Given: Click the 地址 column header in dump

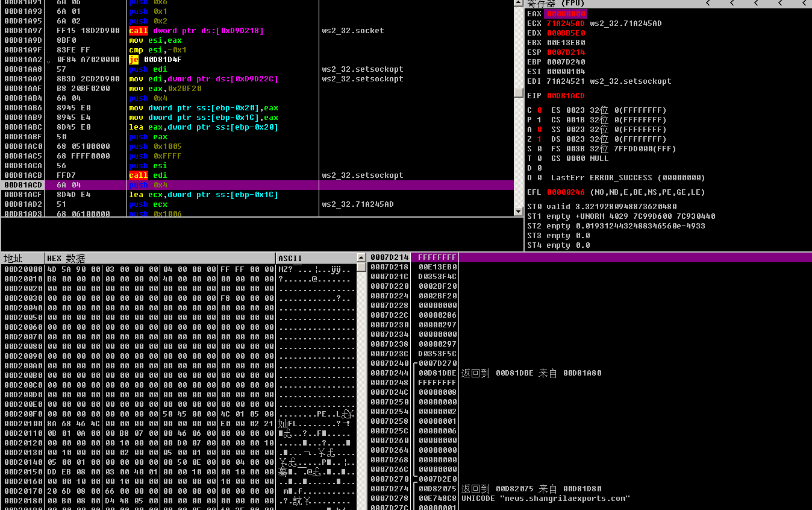Looking at the screenshot, I should pos(23,258).
